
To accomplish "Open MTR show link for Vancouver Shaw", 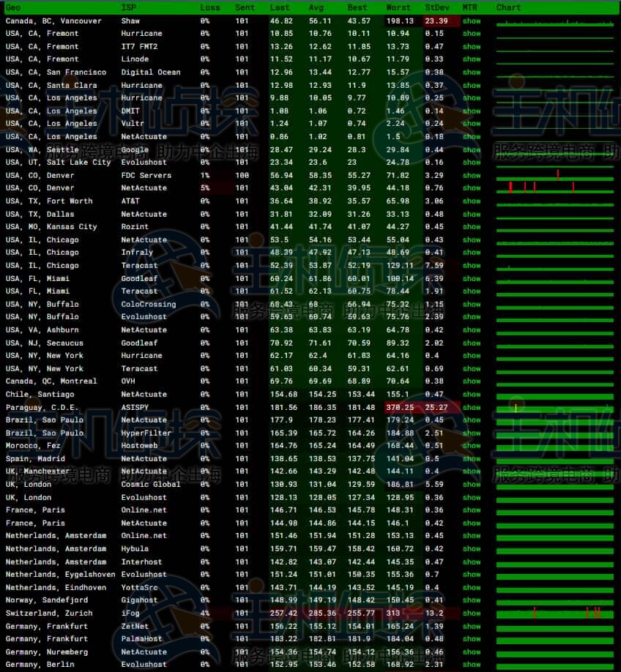I will pos(472,21).
